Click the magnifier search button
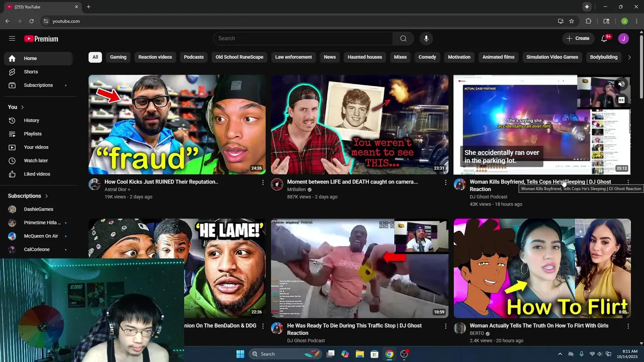The width and height of the screenshot is (644, 362). pos(404,39)
